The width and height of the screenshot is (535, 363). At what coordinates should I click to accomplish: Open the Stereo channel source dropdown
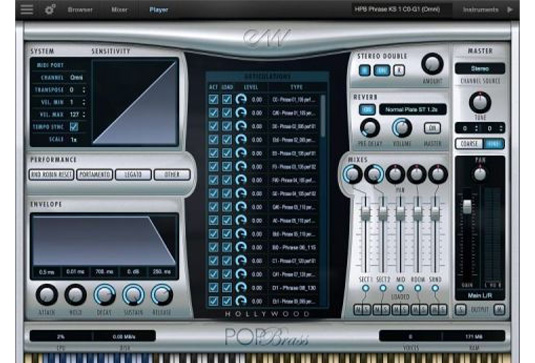(480, 69)
